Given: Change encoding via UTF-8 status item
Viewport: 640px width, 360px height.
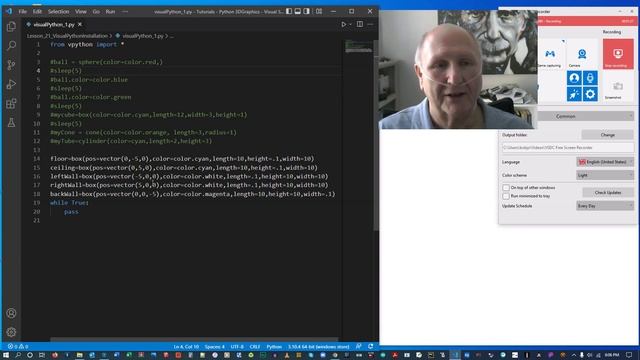Looking at the screenshot, I should tap(237, 347).
